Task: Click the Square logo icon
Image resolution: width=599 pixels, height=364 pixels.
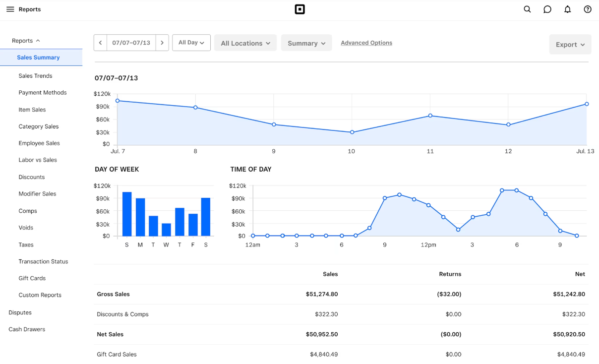Action: tap(299, 9)
